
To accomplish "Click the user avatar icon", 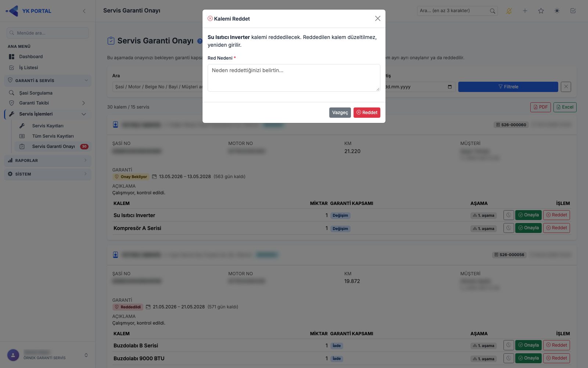I will pyautogui.click(x=13, y=355).
